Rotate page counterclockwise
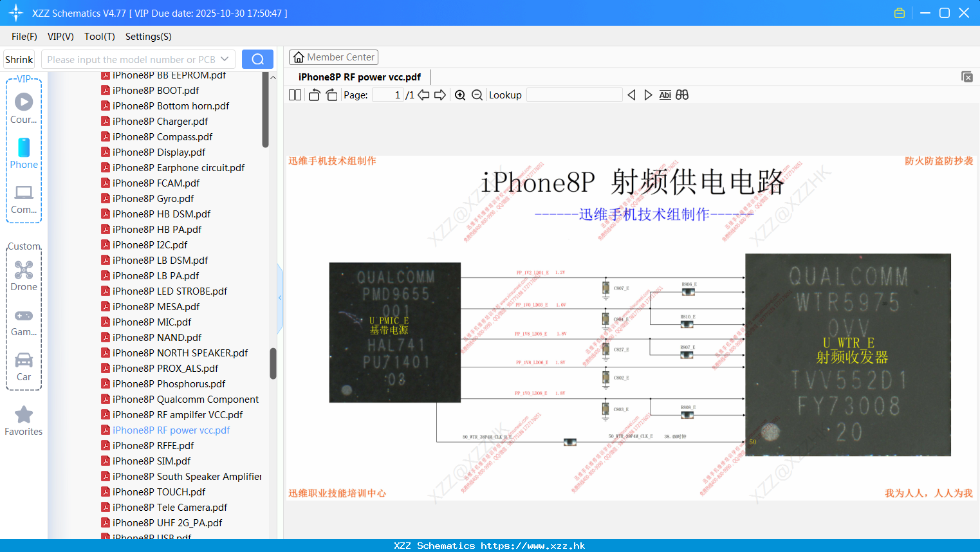Image resolution: width=980 pixels, height=552 pixels. click(314, 95)
